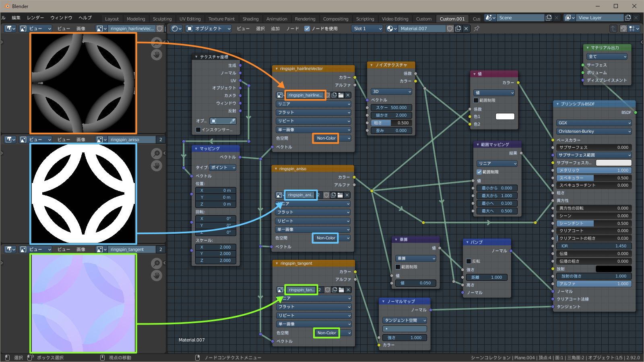The width and height of the screenshot is (644, 362).
Task: Click new view layer icon
Action: click(628, 18)
